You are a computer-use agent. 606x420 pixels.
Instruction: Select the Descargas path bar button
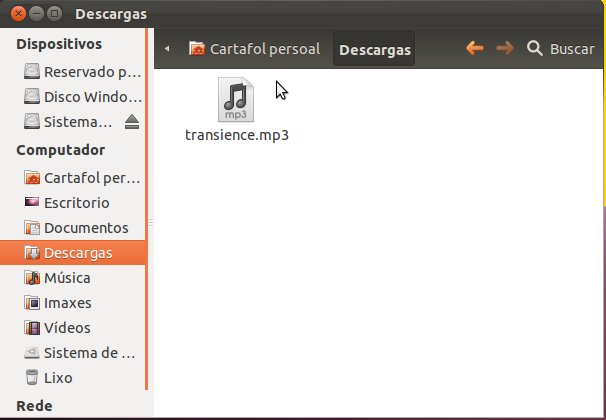point(374,49)
